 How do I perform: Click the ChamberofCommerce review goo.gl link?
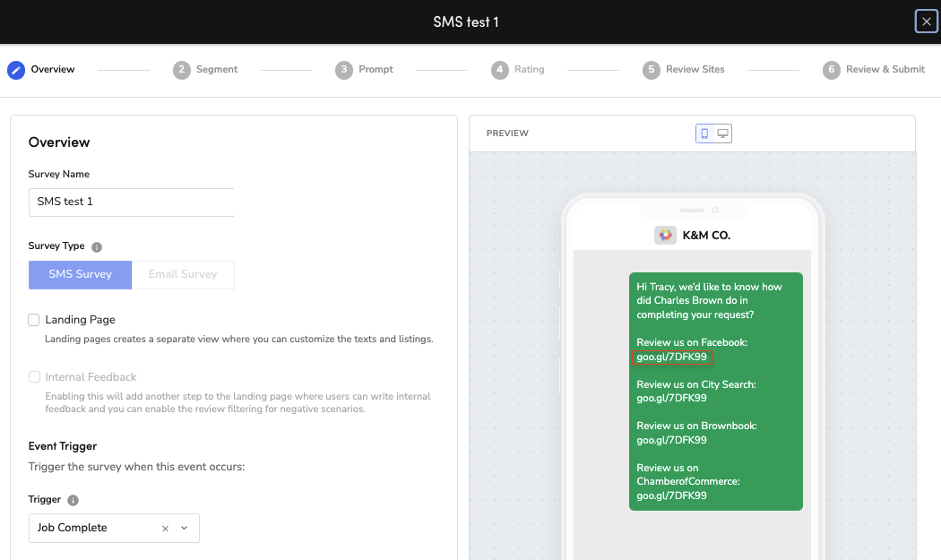coord(671,495)
